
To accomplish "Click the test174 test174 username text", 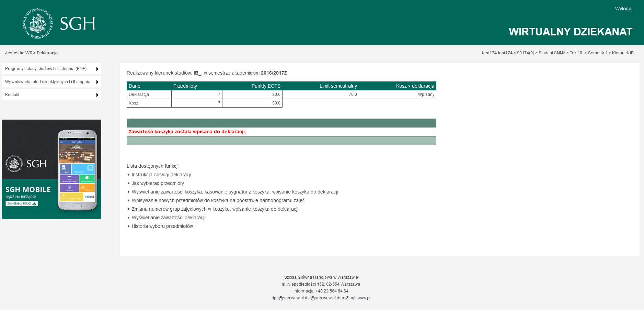I will tap(497, 53).
